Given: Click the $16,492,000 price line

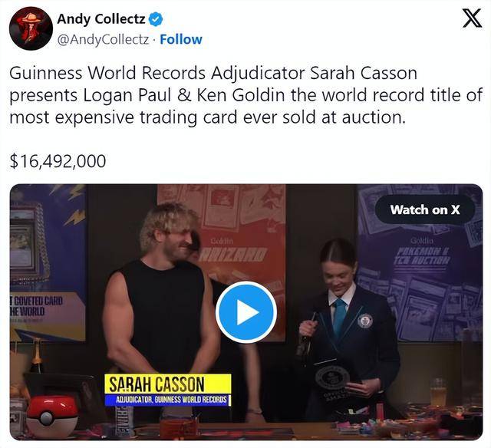Looking at the screenshot, I should [x=58, y=161].
